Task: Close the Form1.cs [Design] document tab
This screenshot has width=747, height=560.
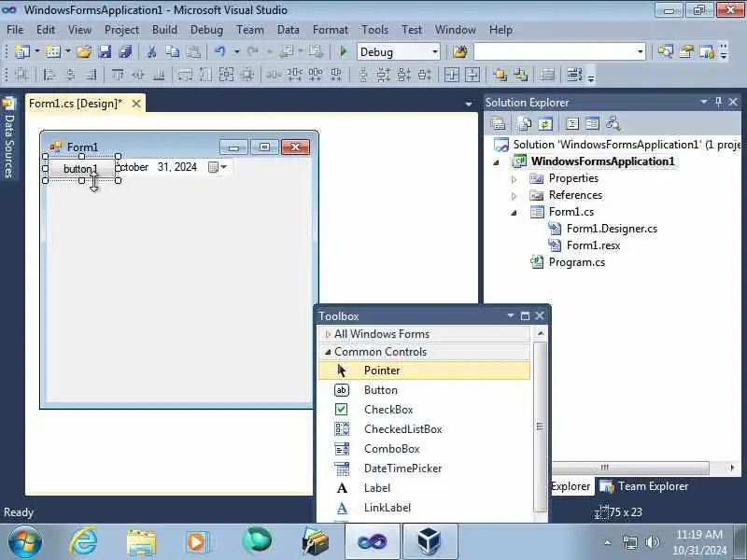Action: coord(136,104)
